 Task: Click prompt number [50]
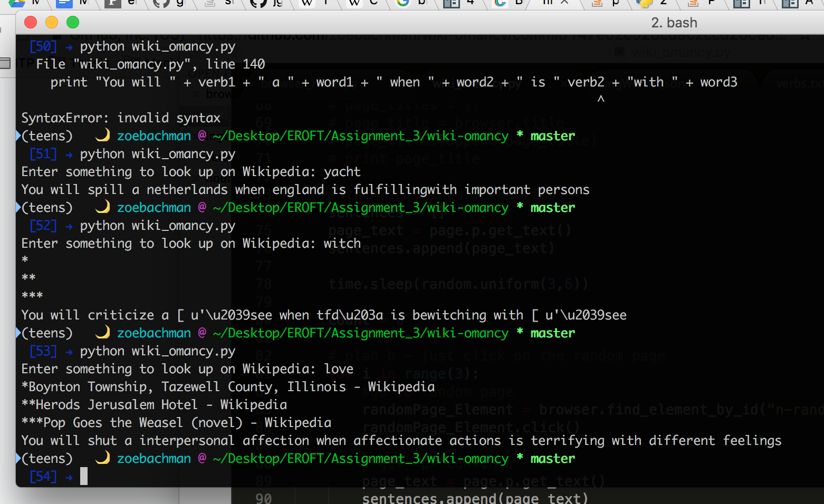[43, 46]
